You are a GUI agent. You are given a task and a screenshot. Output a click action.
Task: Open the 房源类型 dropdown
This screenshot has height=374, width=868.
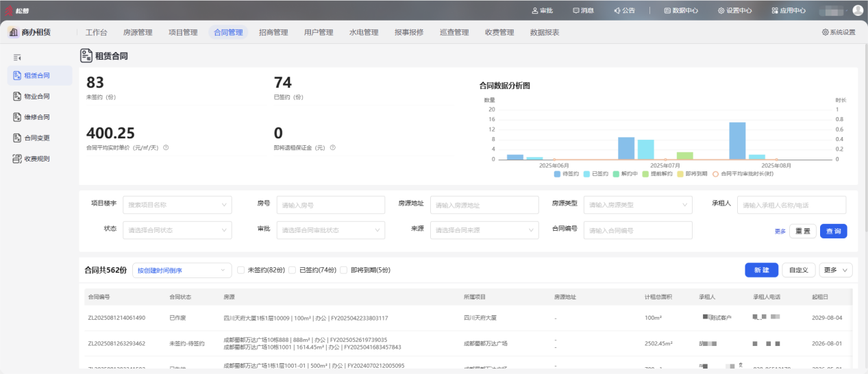point(638,204)
